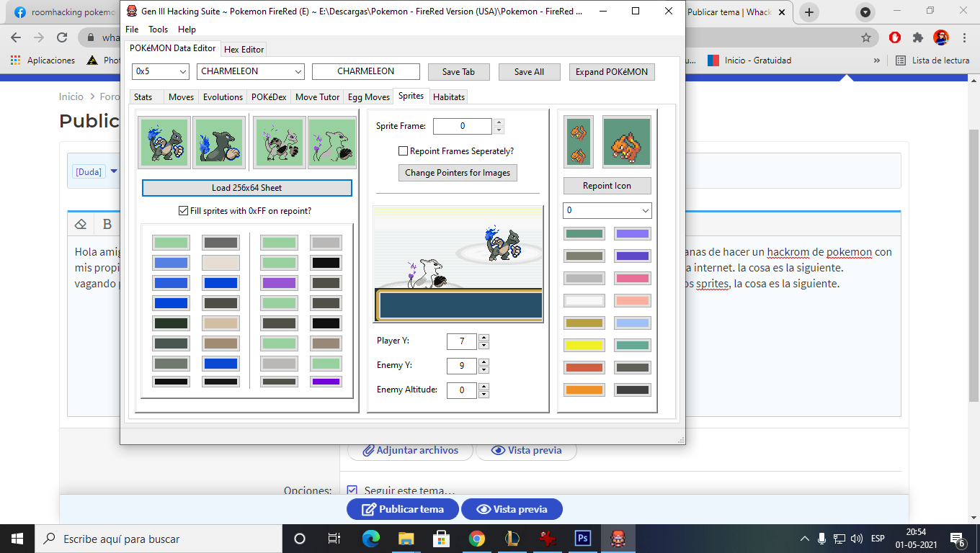Open the Tools menu
This screenshot has height=553, width=980.
158,30
